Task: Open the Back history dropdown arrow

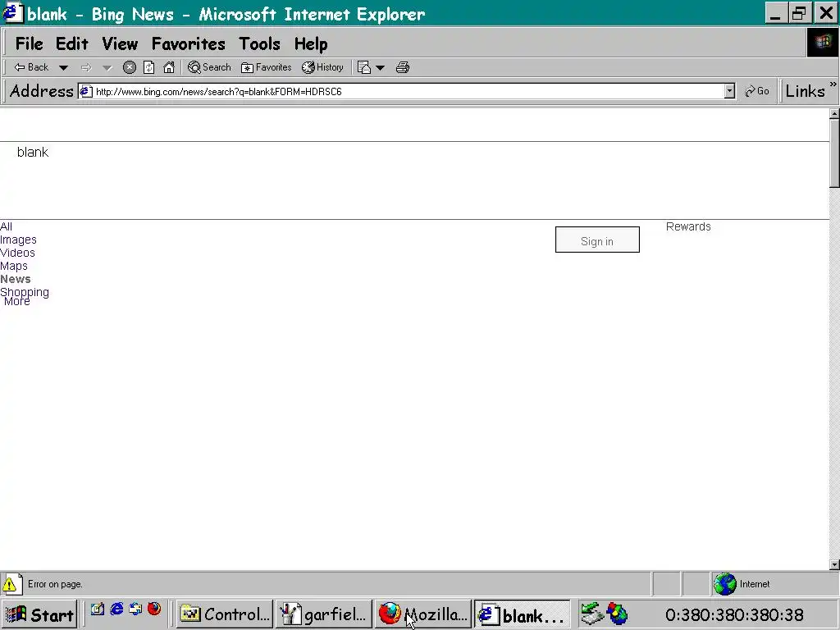Action: click(x=63, y=67)
